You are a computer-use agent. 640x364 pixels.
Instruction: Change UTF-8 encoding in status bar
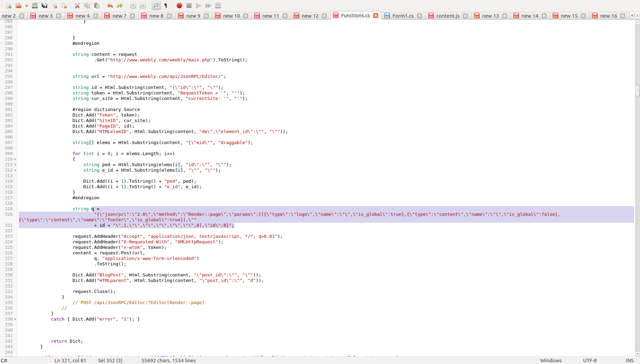pos(590,361)
